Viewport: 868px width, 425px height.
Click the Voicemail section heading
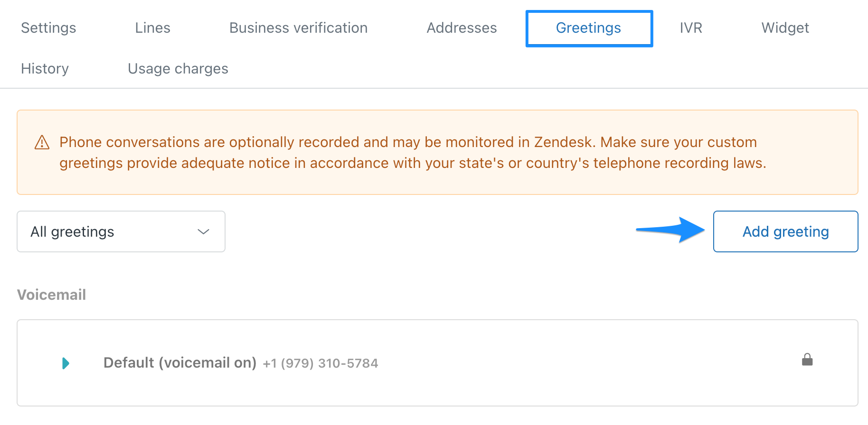click(x=51, y=295)
